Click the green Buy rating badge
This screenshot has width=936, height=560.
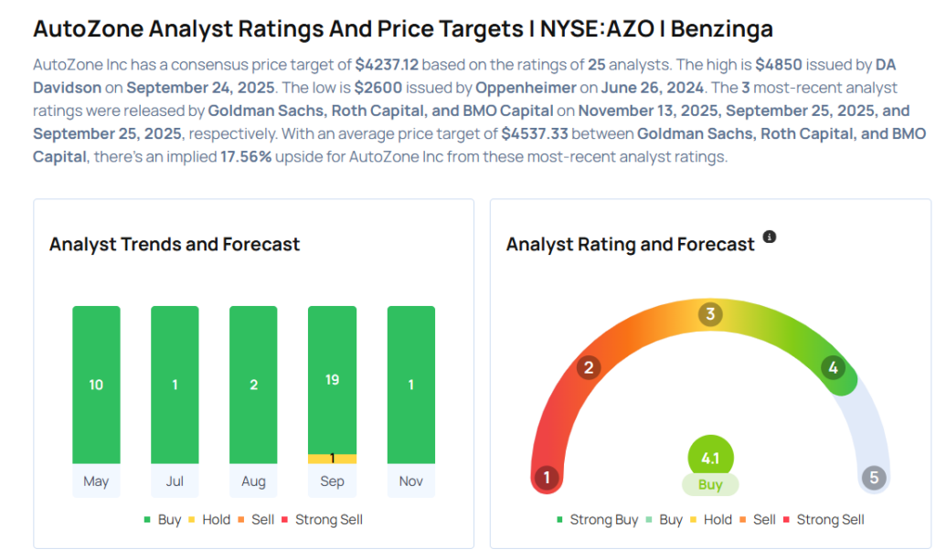(710, 485)
